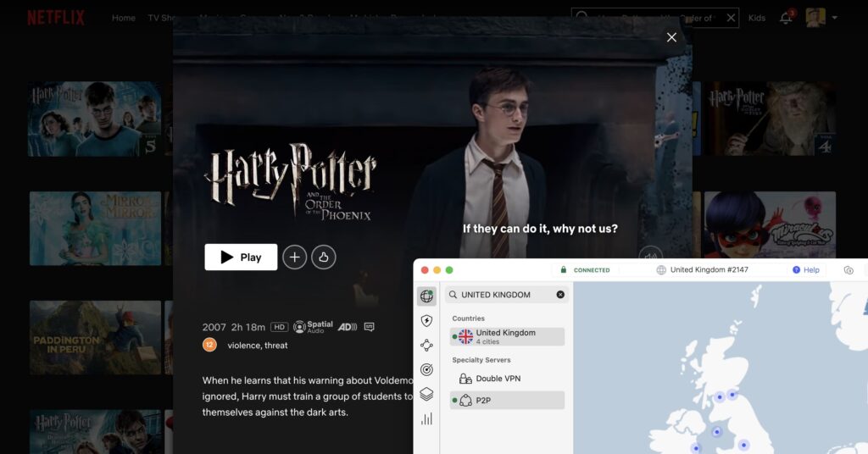Go to Netflix Home
This screenshot has height=454, width=868.
(124, 18)
